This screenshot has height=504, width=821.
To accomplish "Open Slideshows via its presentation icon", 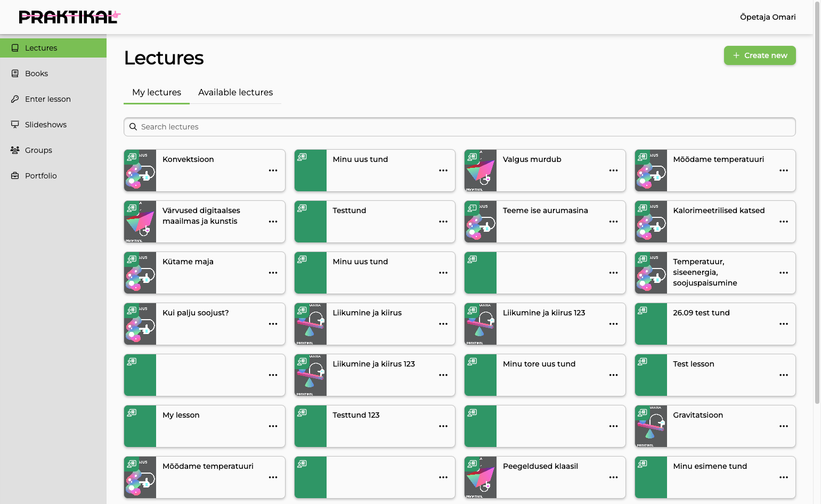I will (15, 125).
